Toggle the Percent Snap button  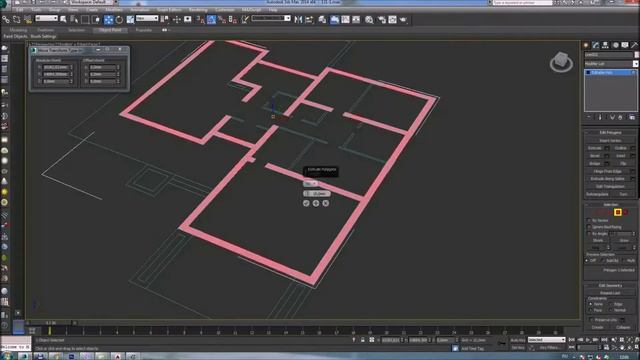[x=222, y=19]
